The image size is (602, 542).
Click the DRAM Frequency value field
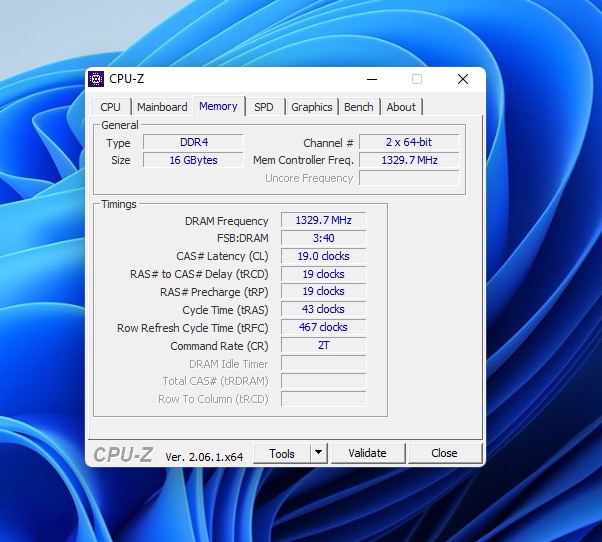pos(323,221)
